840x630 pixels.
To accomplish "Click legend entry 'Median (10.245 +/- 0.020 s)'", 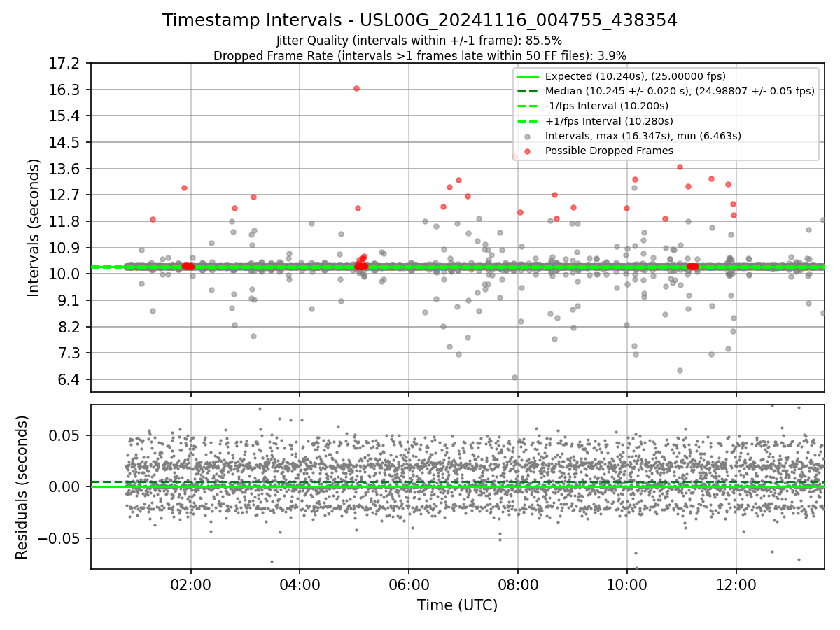I will [x=680, y=91].
